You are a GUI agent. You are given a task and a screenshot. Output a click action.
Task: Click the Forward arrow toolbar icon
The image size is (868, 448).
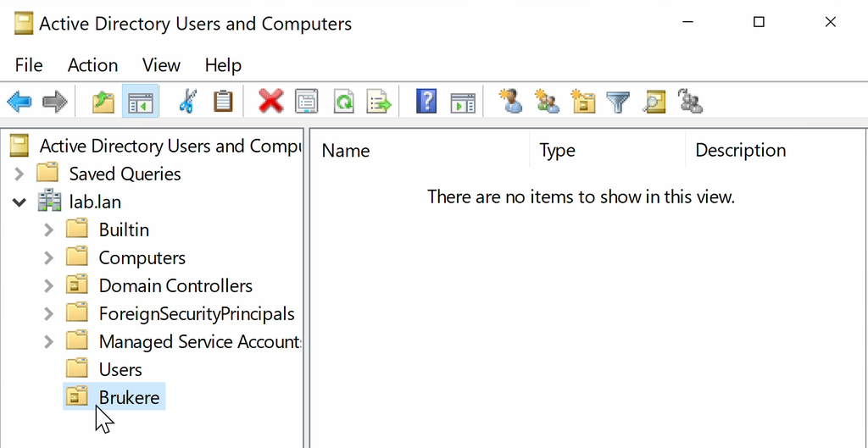tap(54, 102)
